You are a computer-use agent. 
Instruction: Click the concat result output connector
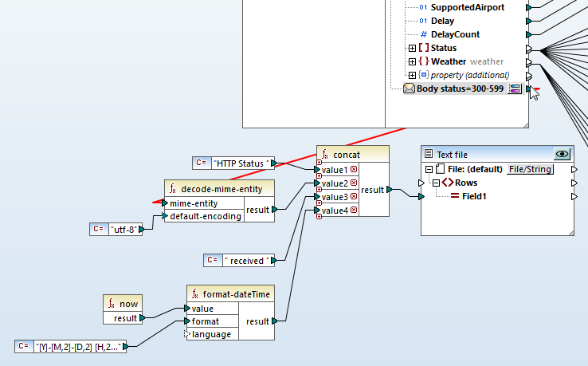pyautogui.click(x=389, y=190)
